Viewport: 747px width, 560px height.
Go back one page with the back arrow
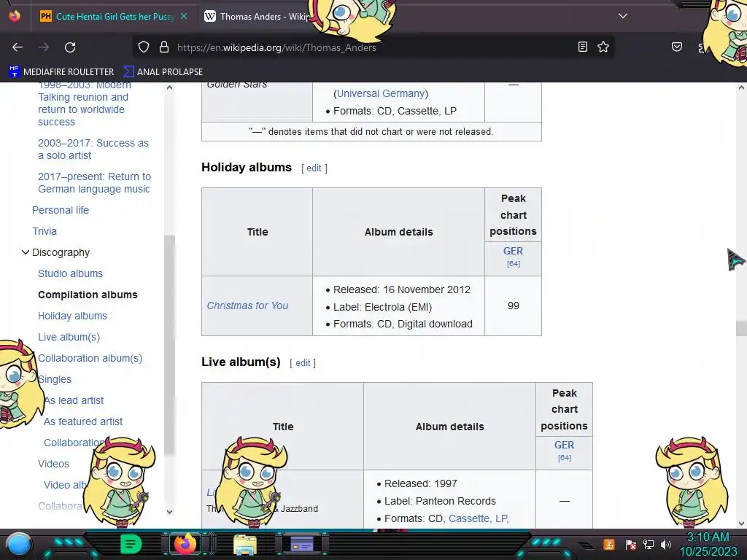(18, 47)
